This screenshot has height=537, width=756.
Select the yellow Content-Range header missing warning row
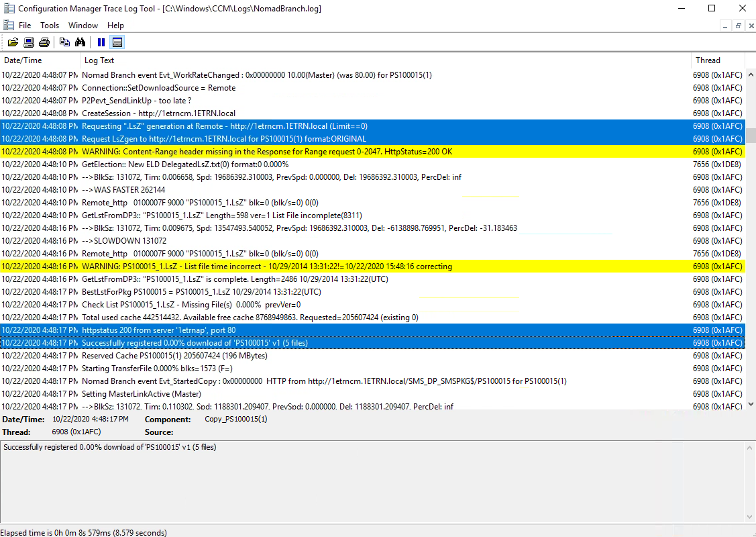coord(335,152)
